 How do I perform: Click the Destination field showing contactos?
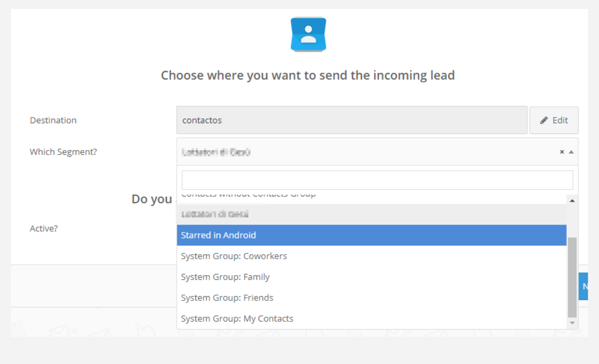click(x=351, y=120)
